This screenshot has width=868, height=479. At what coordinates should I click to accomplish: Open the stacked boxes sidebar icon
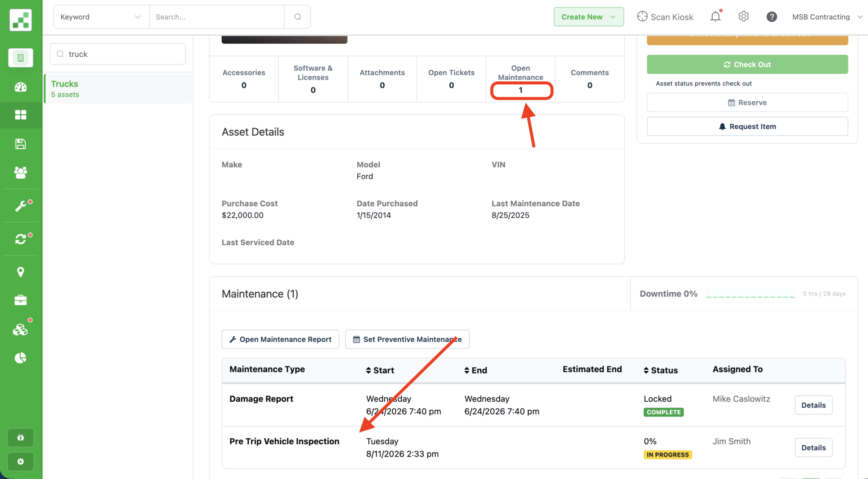pos(20,329)
